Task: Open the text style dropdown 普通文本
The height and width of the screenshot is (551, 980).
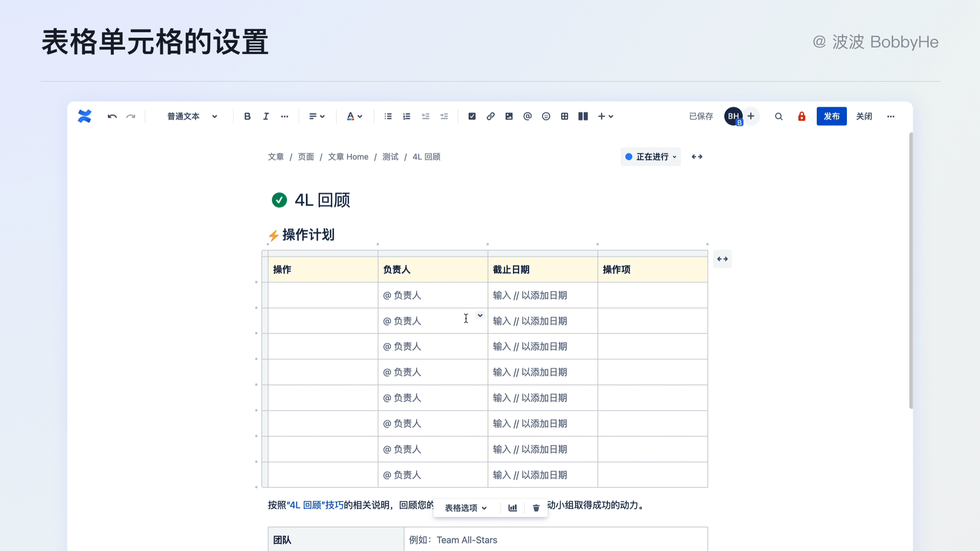Action: click(x=192, y=116)
